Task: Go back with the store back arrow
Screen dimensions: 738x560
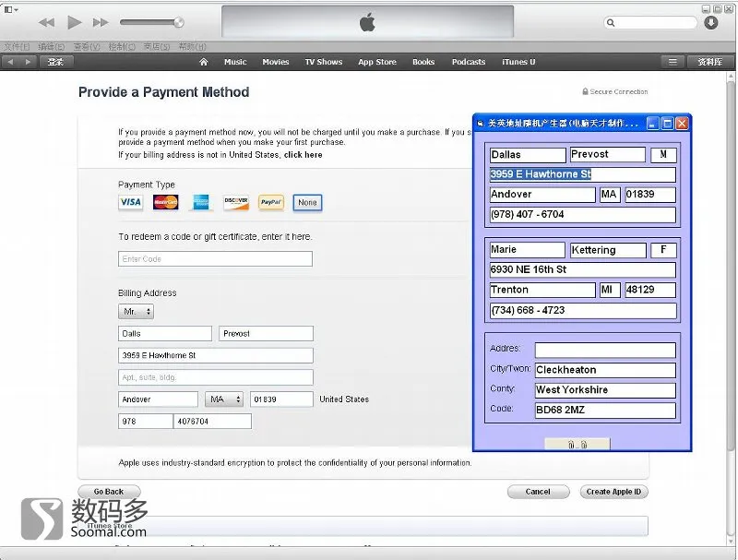Action: tap(11, 62)
